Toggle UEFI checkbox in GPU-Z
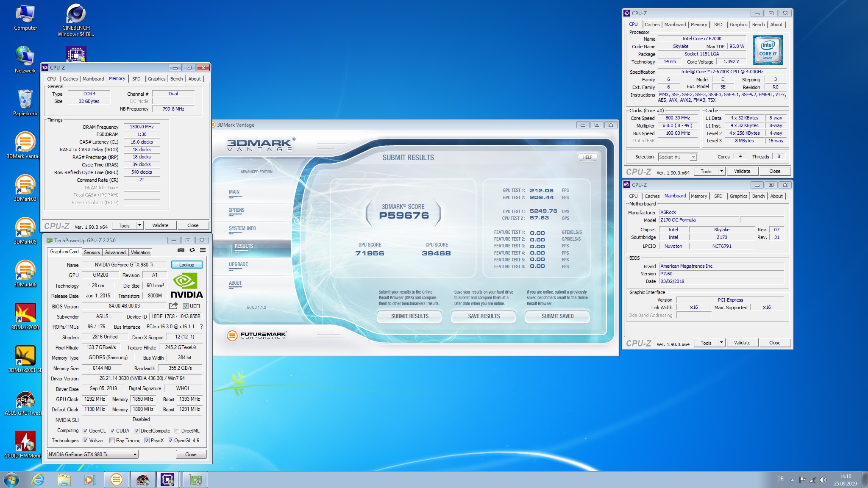868x488 pixels. (186, 306)
